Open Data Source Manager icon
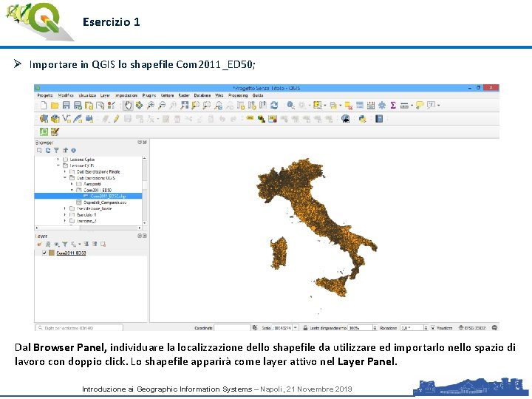 44,119
